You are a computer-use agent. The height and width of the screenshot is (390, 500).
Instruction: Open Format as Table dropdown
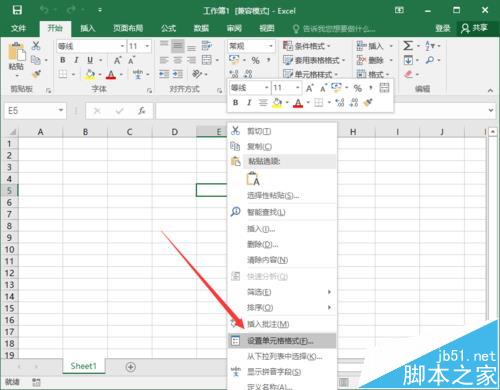314,60
